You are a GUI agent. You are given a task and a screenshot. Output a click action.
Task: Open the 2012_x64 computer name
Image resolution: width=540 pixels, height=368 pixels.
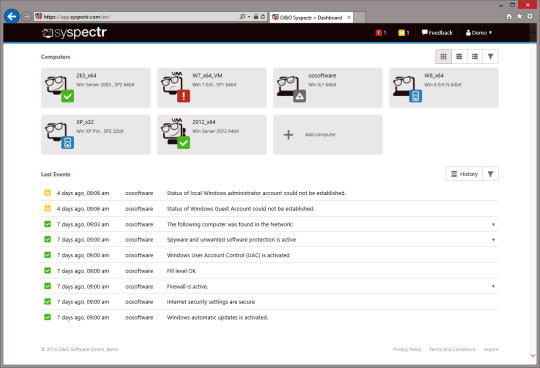coord(204,122)
